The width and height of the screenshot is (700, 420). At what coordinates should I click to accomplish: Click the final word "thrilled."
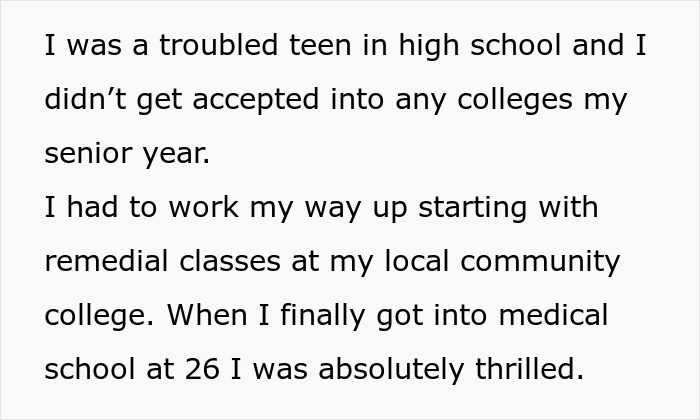[530, 371]
